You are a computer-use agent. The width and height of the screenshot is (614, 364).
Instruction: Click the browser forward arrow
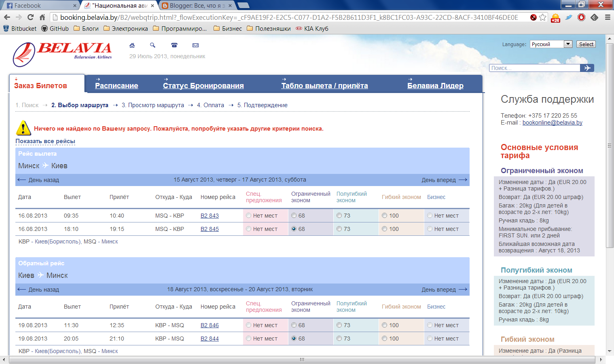(x=19, y=17)
